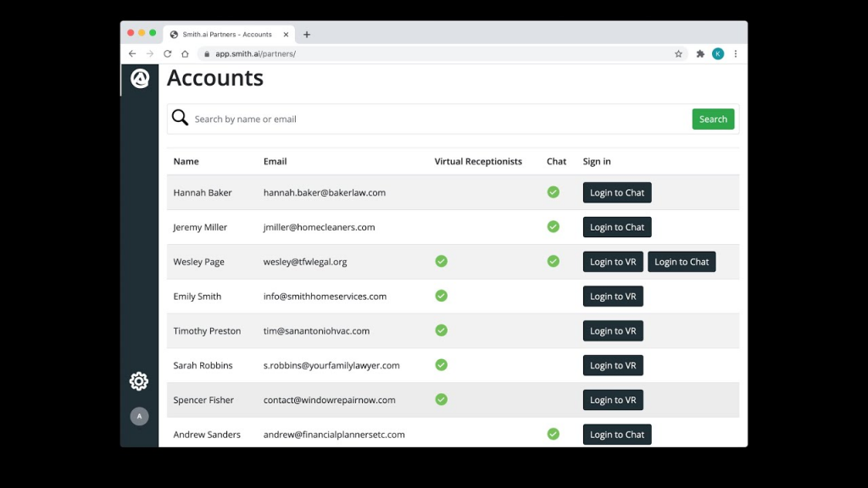Login to VR for Timothy Preston

(613, 330)
